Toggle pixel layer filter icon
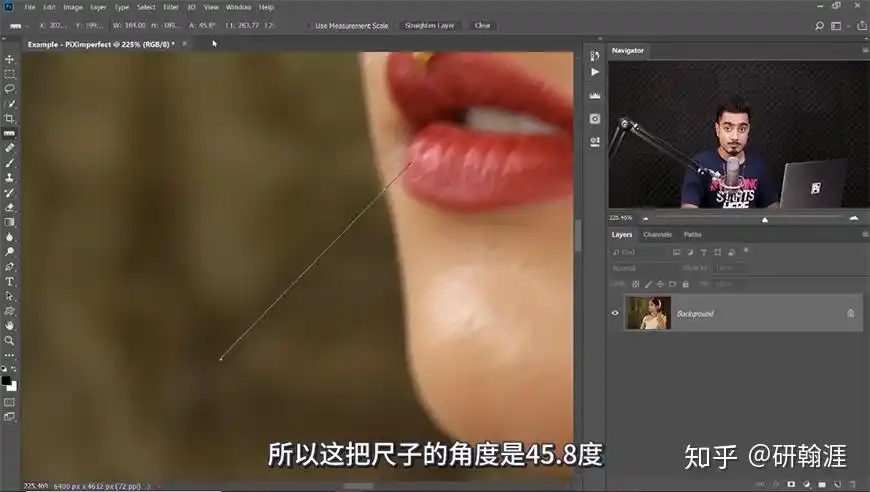The image size is (870, 492). coord(676,252)
